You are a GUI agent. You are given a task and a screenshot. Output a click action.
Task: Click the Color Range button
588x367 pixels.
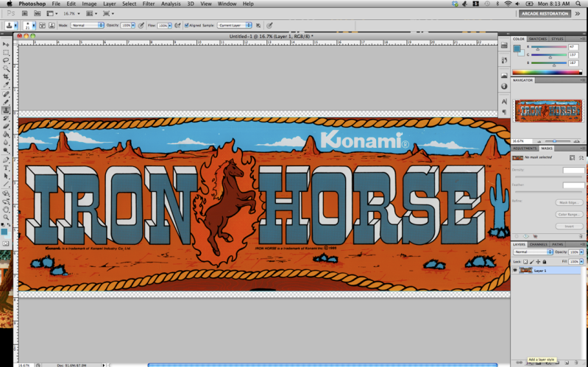(569, 215)
